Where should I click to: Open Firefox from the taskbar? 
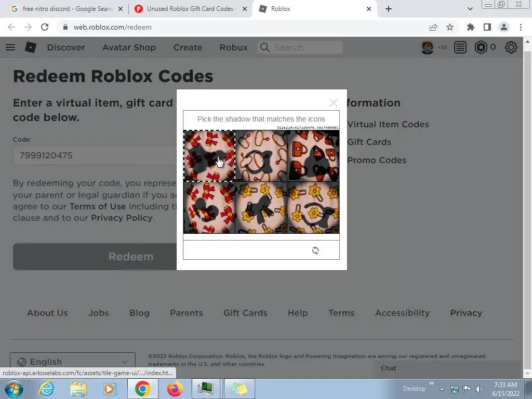(175, 389)
